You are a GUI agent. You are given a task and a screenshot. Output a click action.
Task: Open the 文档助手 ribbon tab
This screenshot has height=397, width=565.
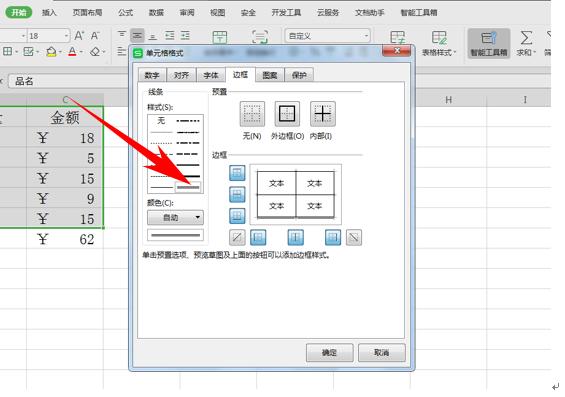(x=370, y=13)
